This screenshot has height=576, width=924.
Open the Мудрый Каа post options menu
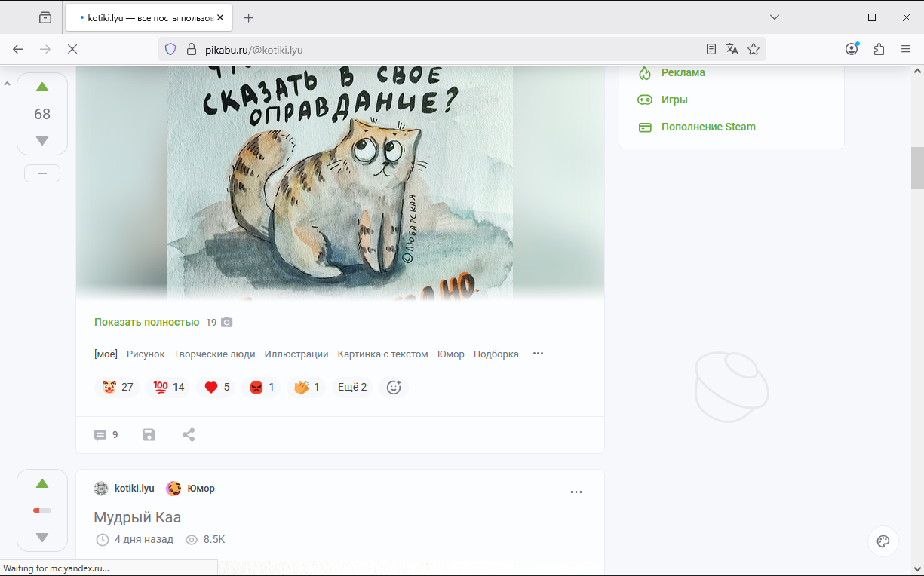[576, 492]
